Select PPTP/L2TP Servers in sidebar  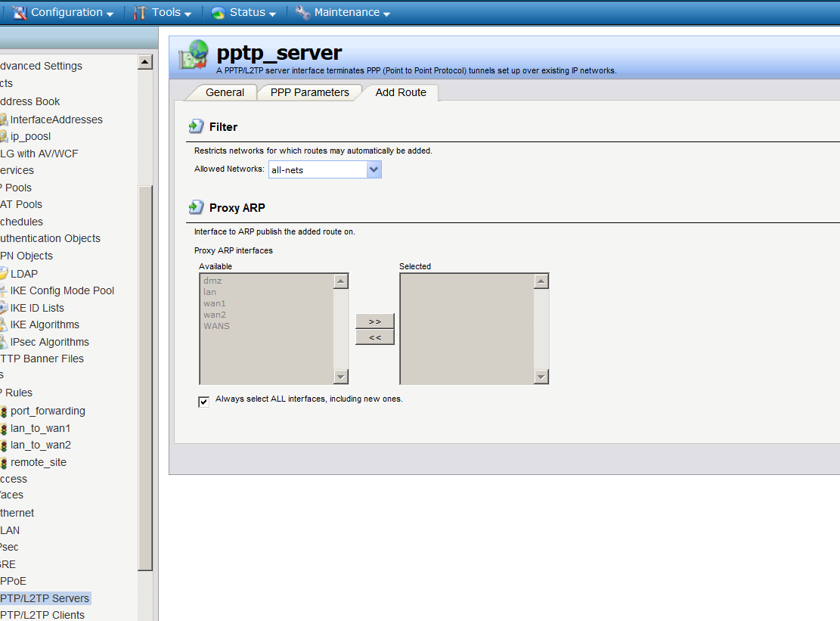pyautogui.click(x=45, y=598)
